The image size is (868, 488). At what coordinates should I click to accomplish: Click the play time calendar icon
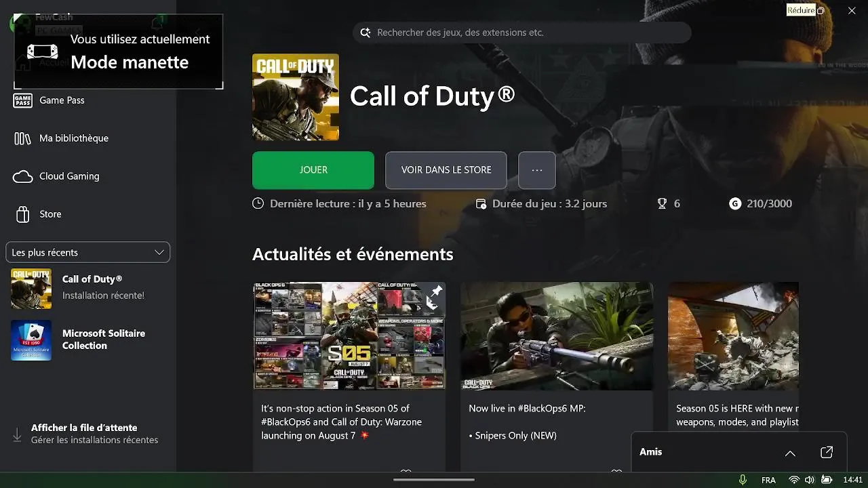481,203
